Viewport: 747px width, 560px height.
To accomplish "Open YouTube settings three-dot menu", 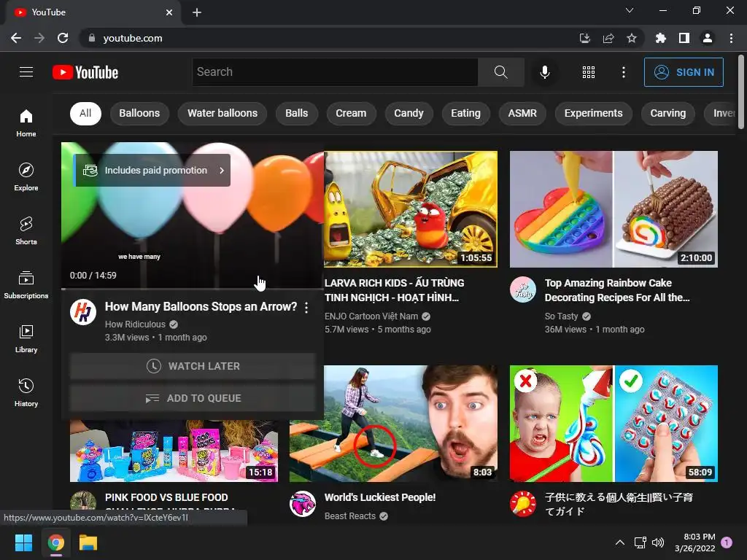I will click(623, 72).
